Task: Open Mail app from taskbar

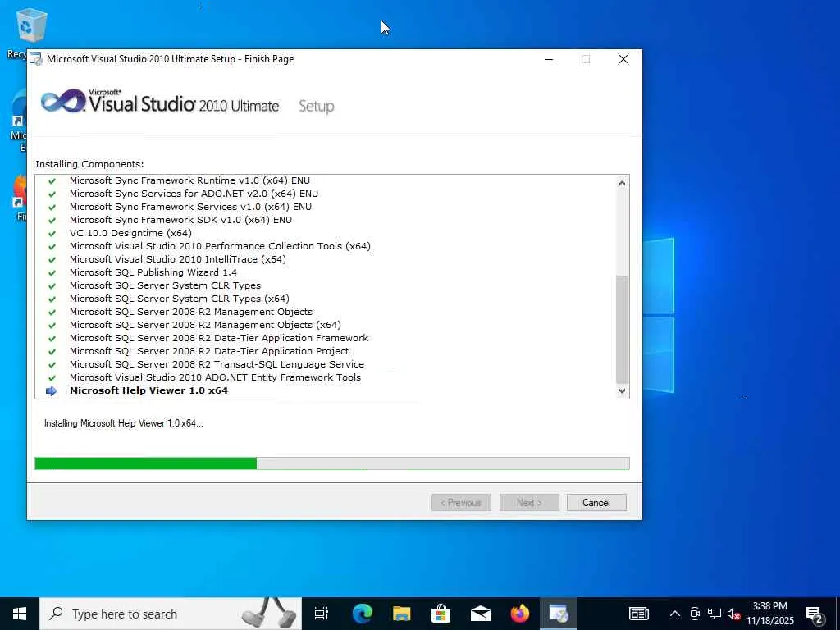Action: click(481, 614)
